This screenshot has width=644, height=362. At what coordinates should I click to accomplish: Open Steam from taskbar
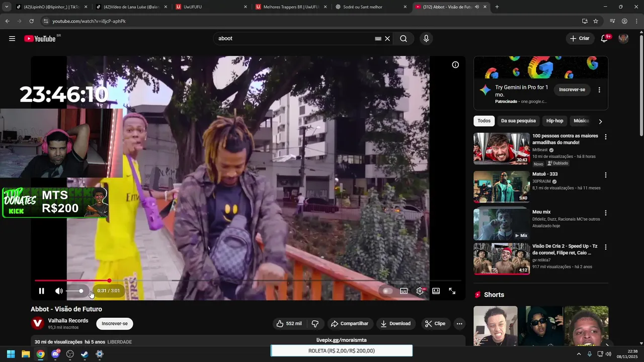pyautogui.click(x=85, y=354)
